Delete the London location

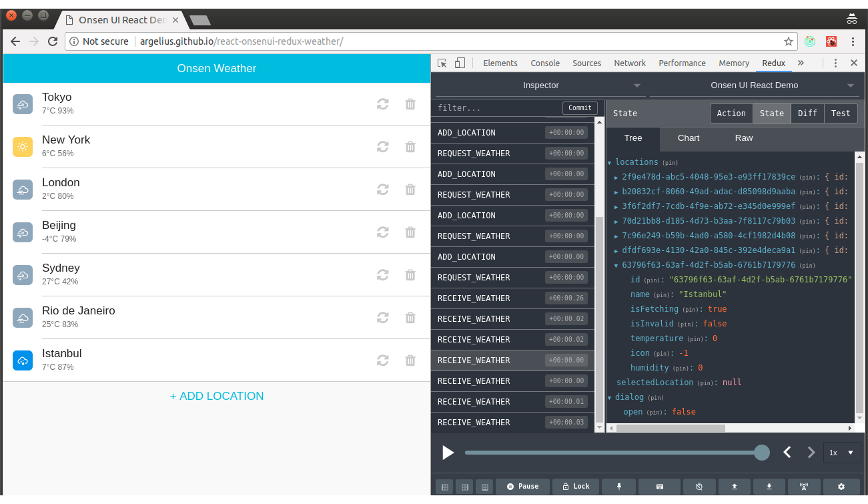(410, 190)
